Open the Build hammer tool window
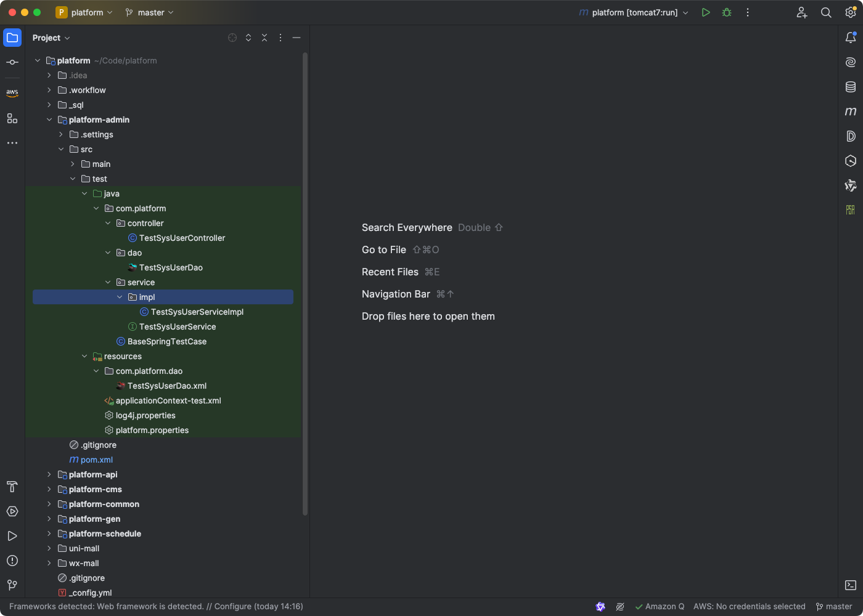Screen dimensions: 863x616 [x=12, y=487]
